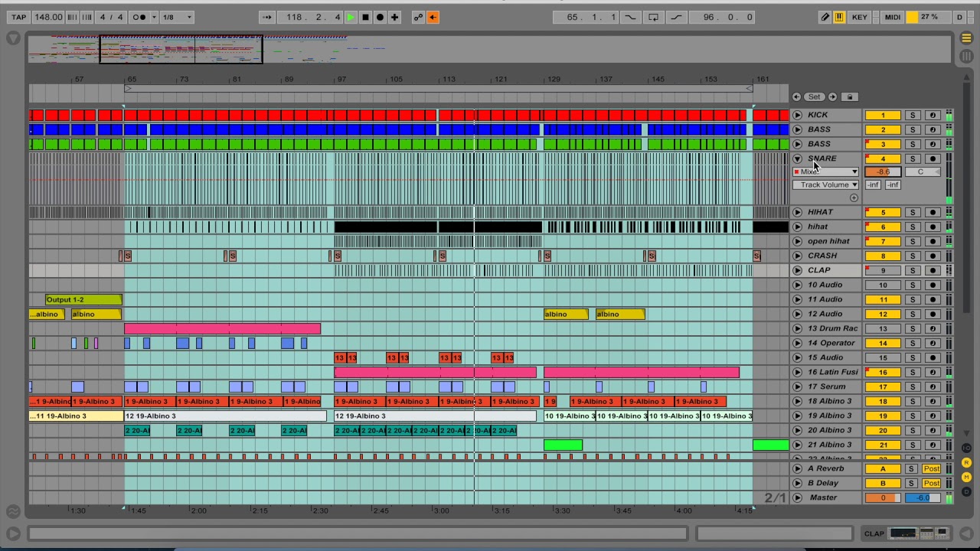
Task: Toggle track activator 4 on SNARE
Action: click(883, 158)
